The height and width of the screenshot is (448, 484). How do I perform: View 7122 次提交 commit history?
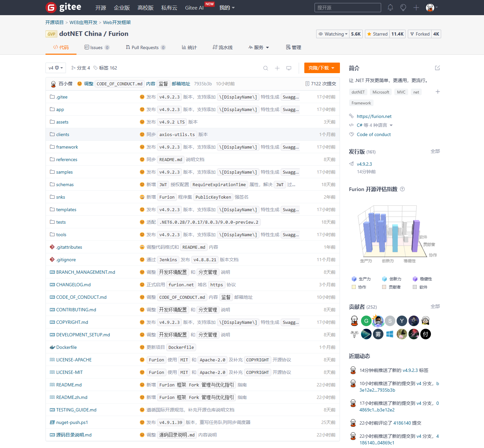coord(321,84)
